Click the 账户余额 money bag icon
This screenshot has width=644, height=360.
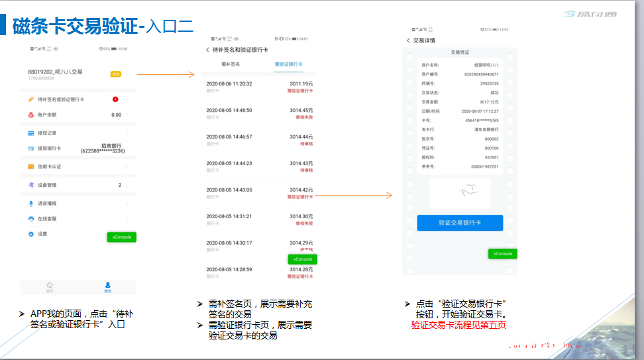click(x=31, y=115)
